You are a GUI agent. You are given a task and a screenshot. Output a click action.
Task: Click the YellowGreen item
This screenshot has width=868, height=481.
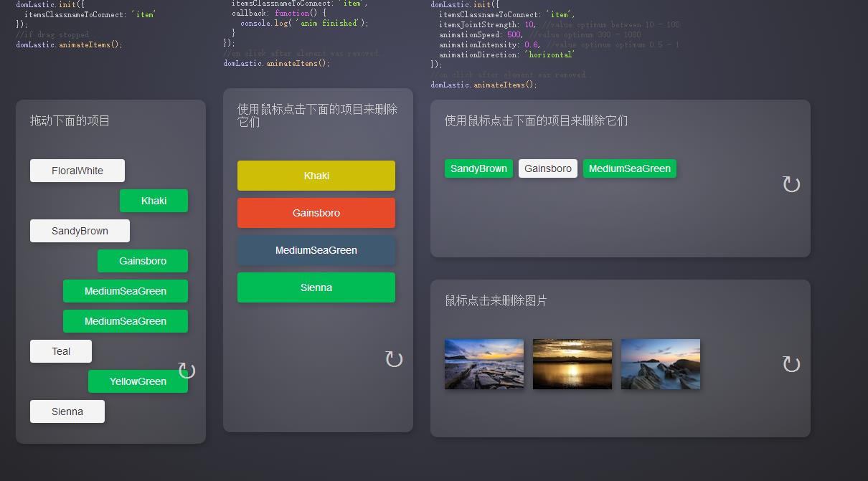tap(138, 381)
